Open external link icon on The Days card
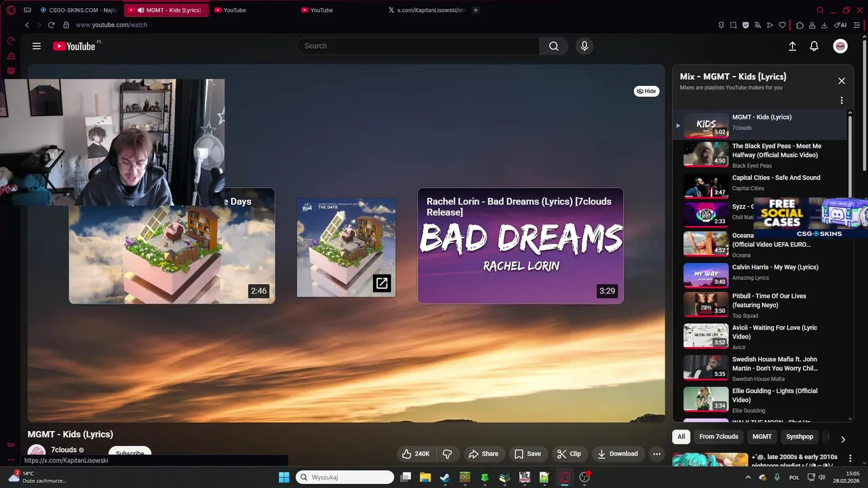868x488 pixels. coord(382,283)
